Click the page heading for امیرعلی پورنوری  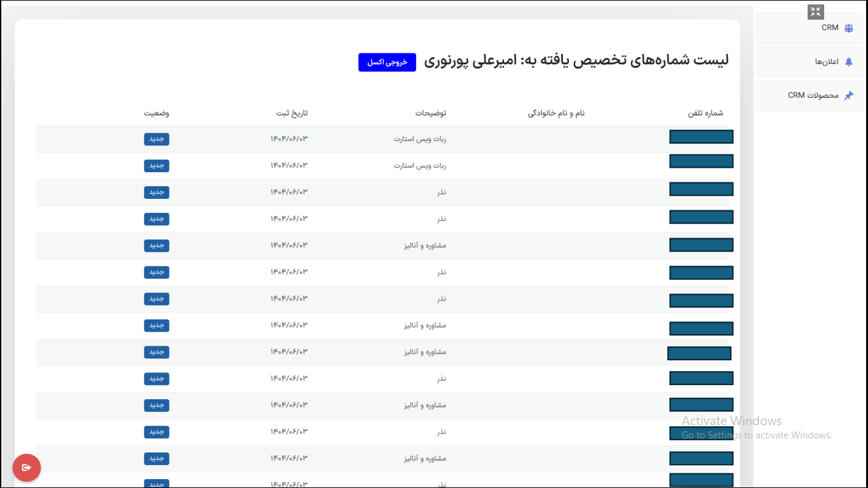pyautogui.click(x=576, y=60)
